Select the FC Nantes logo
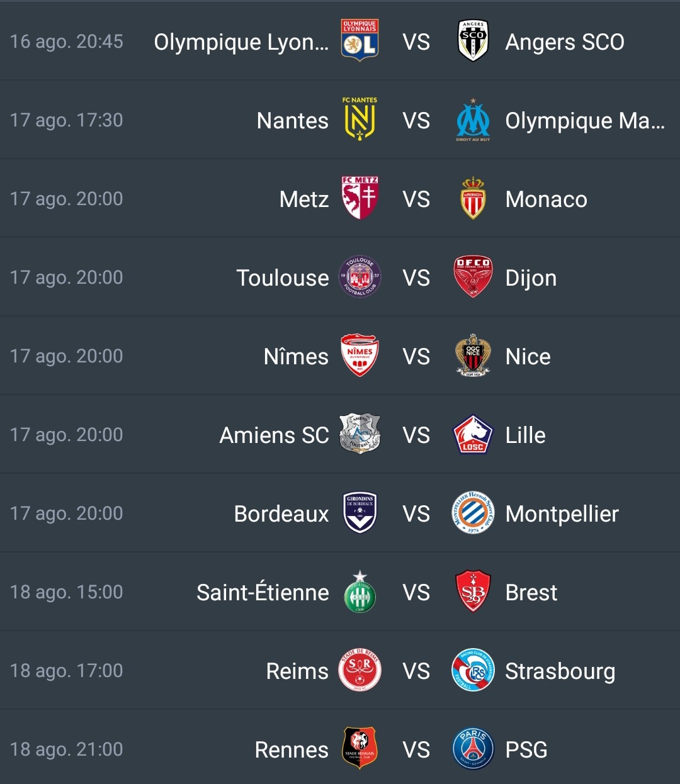 (x=360, y=119)
